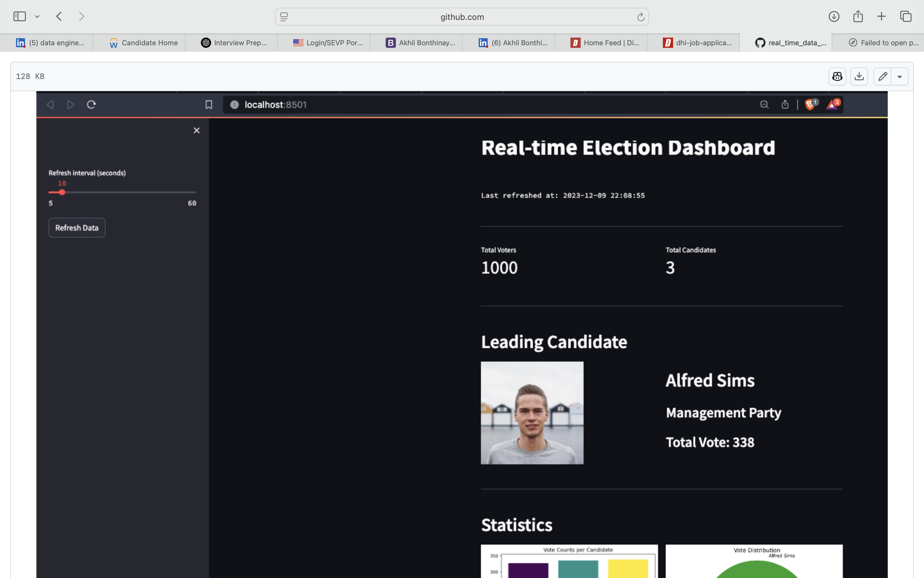Click the Leading Candidate heading
924x578 pixels.
[x=554, y=342]
